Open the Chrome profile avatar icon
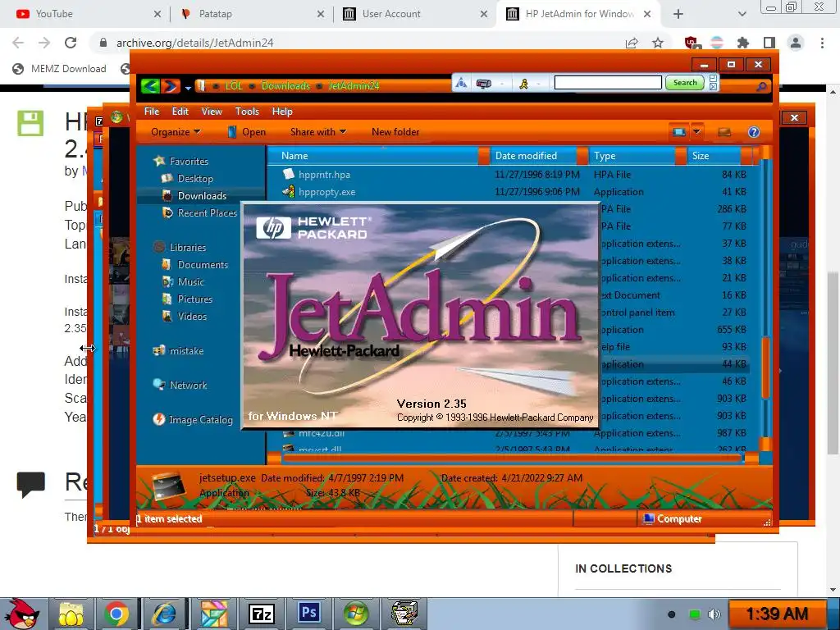 tap(796, 43)
